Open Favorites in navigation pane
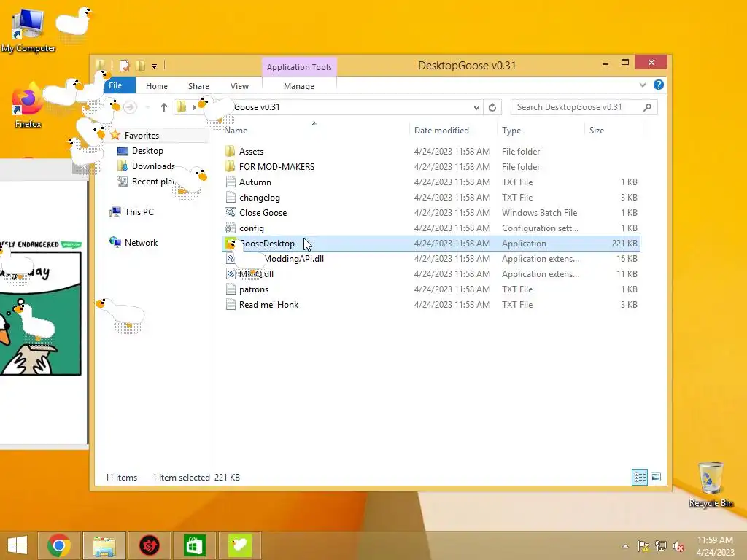The width and height of the screenshot is (747, 560). click(142, 135)
